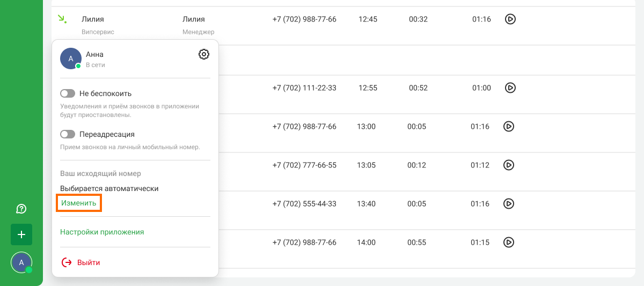Click phone number +7 (702) 777-66-55
The width and height of the screenshot is (644, 286).
click(x=304, y=165)
